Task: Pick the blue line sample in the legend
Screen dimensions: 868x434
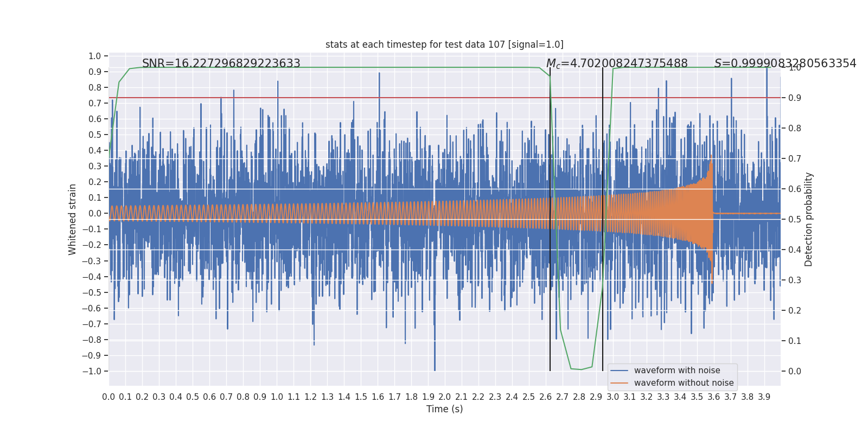Action: point(619,371)
